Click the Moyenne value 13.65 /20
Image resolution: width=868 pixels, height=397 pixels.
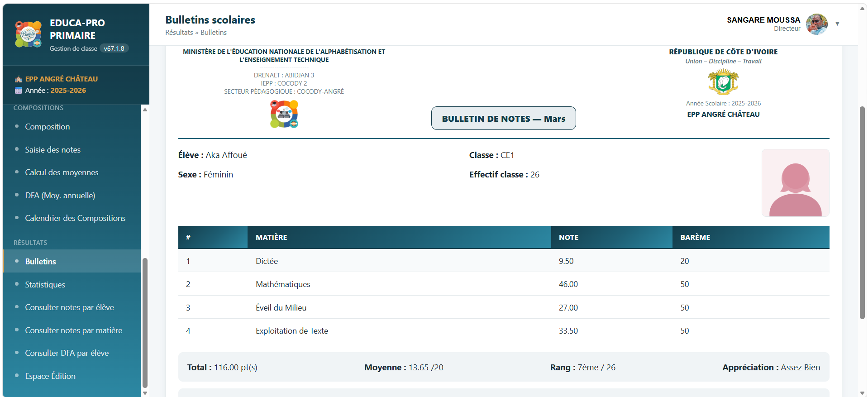click(x=426, y=368)
